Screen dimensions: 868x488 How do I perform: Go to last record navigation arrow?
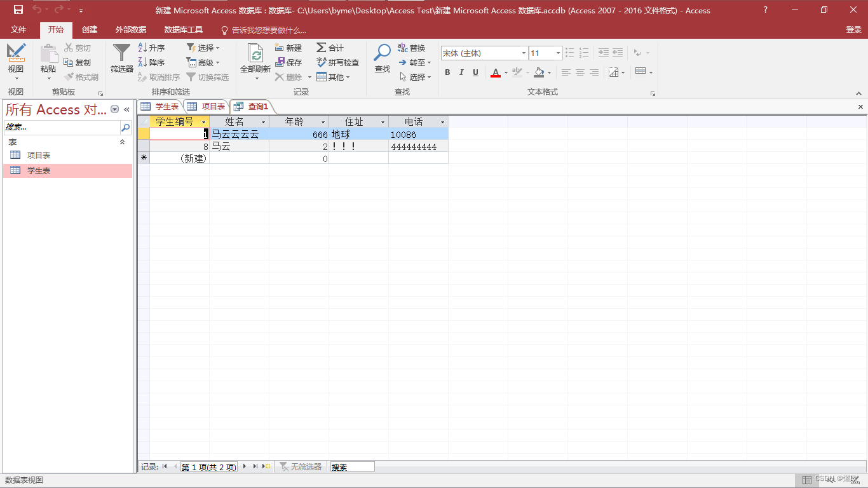pyautogui.click(x=255, y=466)
